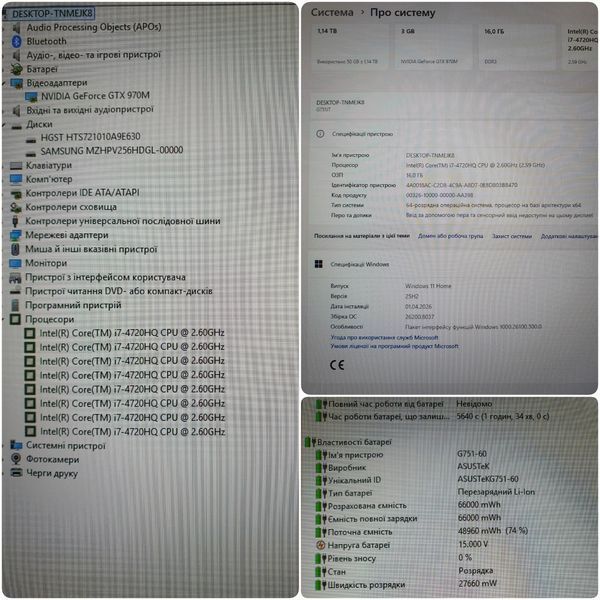Collapse the Диски tree node
The image size is (600, 600).
coord(5,125)
